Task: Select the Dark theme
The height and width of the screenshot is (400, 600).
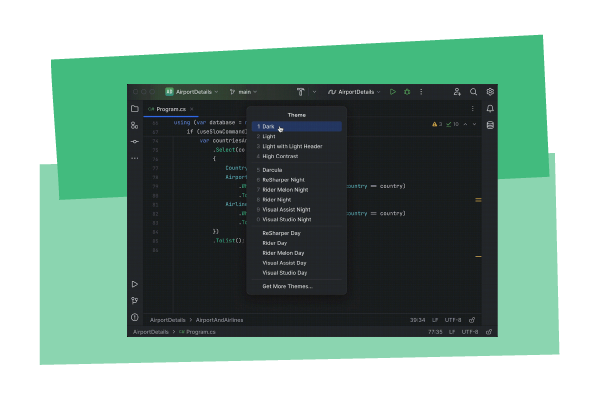Action: pos(297,126)
